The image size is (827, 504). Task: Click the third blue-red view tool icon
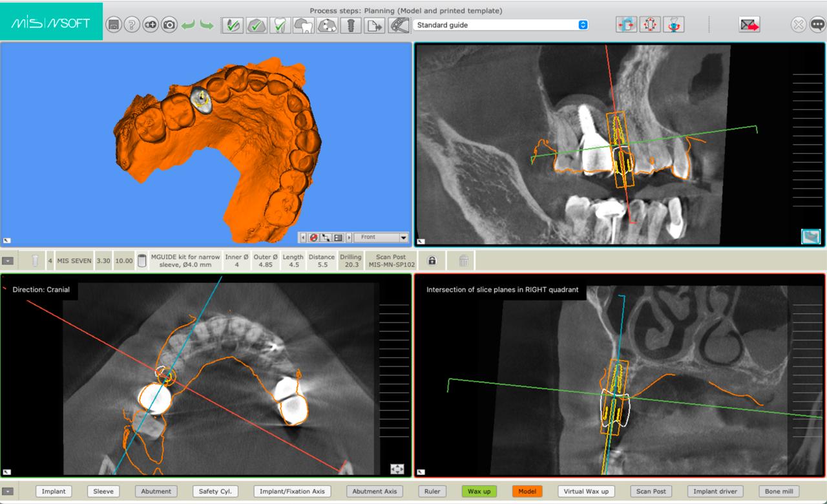[674, 25]
